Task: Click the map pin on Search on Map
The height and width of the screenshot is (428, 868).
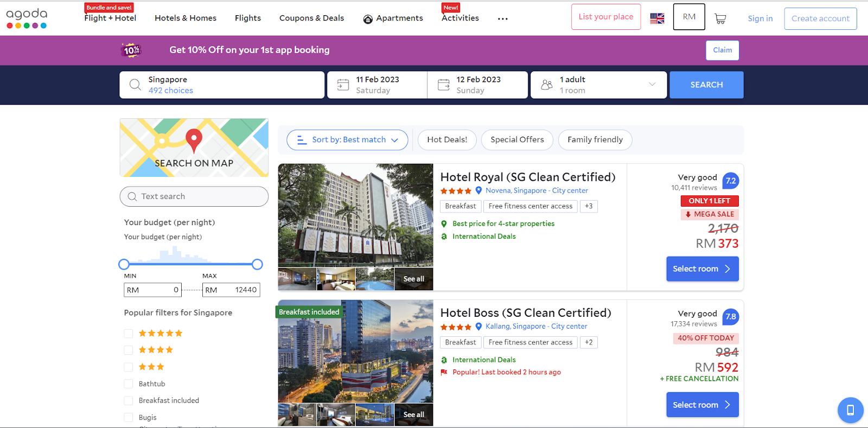Action: coord(194,140)
